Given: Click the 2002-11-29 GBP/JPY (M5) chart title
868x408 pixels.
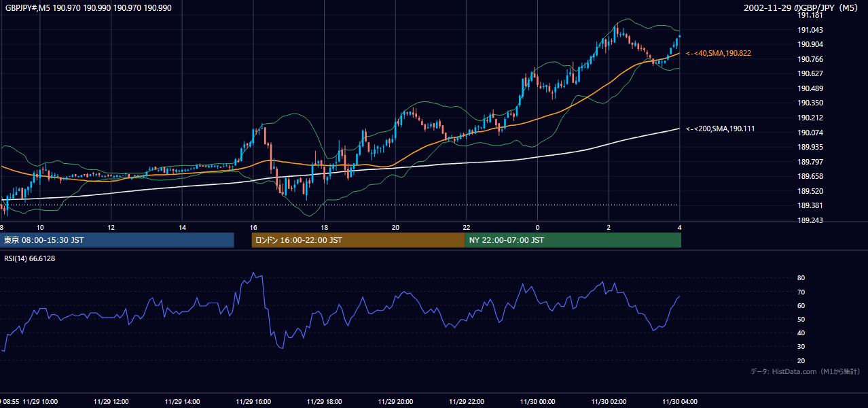Looking at the screenshot, I should point(802,7).
